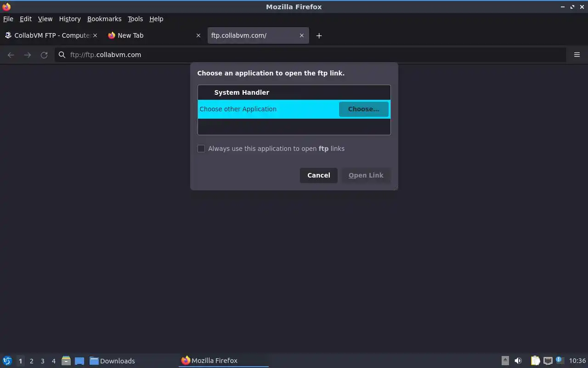588x368 pixels.
Task: Click the clock showing 10:36
Action: tap(577, 361)
